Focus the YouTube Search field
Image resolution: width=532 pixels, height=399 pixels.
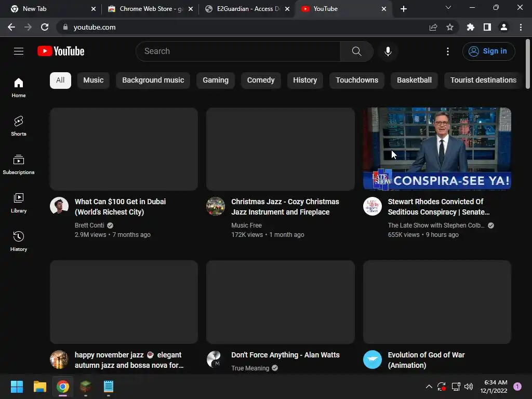(238, 51)
